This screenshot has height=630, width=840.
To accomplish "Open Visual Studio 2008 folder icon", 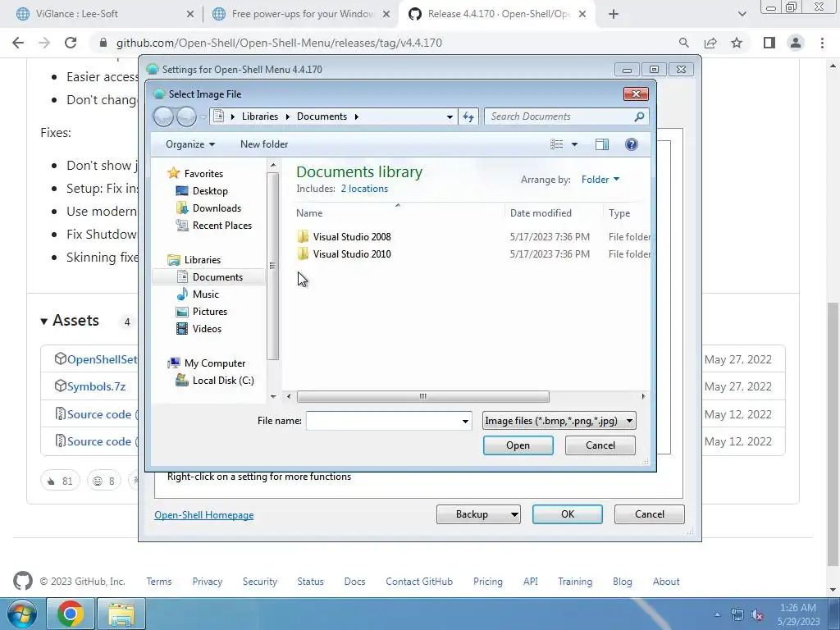I will coord(303,237).
